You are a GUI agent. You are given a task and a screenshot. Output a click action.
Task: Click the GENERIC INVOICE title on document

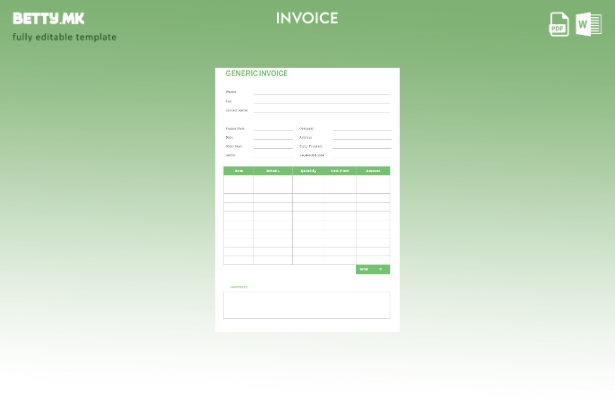click(x=257, y=74)
